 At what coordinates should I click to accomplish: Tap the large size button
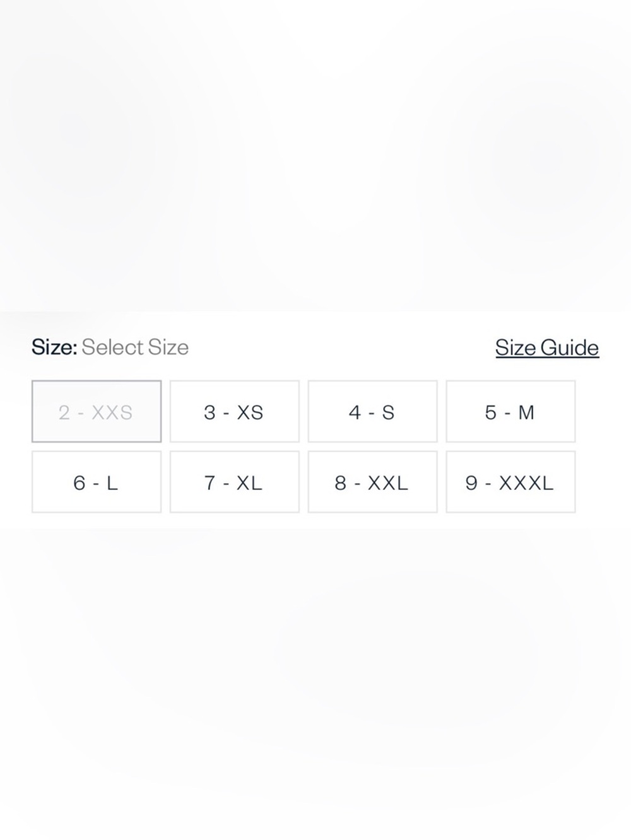click(97, 482)
